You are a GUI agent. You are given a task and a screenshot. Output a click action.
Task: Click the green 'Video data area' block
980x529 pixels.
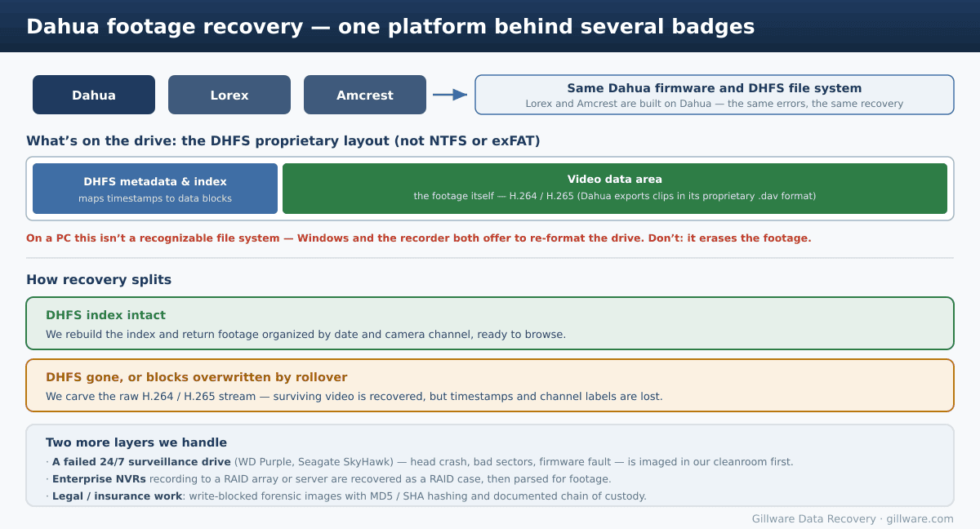click(615, 189)
